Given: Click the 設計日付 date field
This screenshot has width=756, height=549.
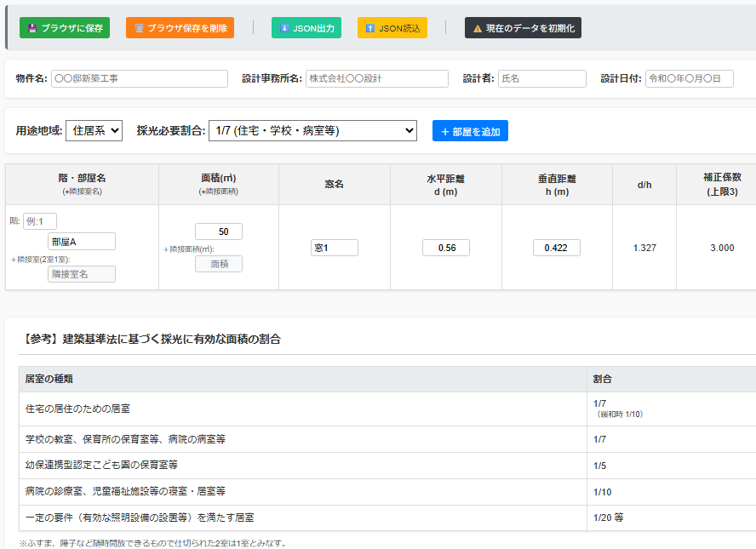Looking at the screenshot, I should pyautogui.click(x=689, y=78).
